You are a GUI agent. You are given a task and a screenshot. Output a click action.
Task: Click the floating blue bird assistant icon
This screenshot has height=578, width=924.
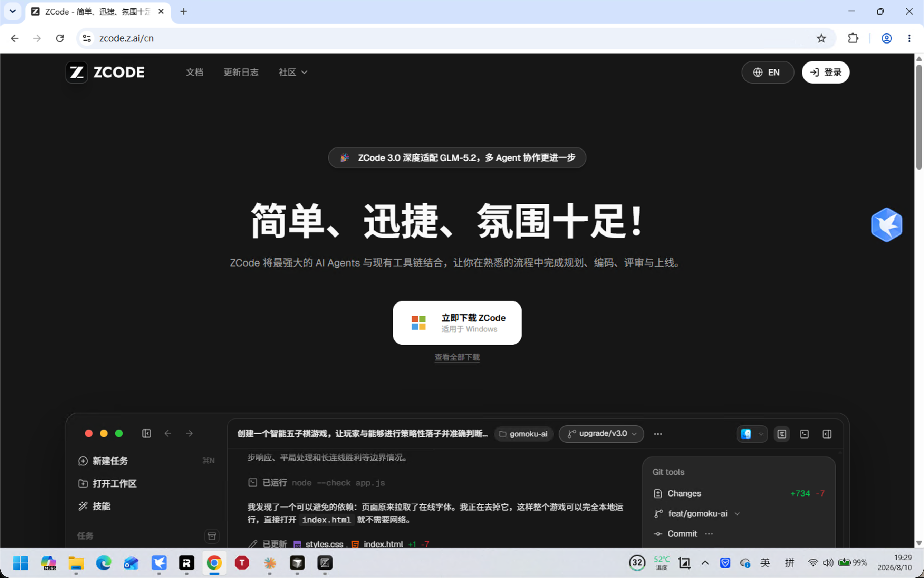coord(886,225)
